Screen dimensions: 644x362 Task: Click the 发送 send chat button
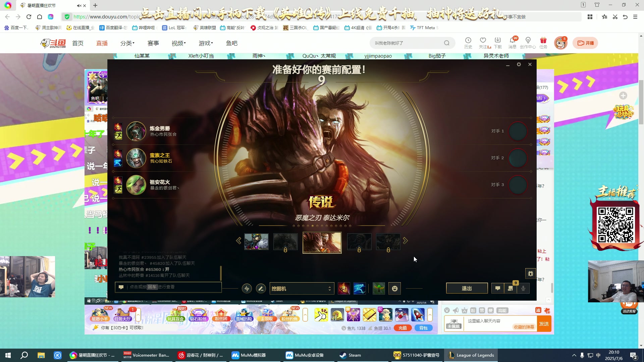(544, 324)
